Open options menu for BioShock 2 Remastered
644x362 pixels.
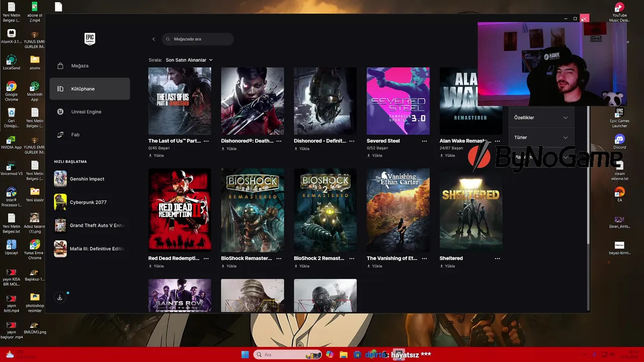tap(352, 258)
